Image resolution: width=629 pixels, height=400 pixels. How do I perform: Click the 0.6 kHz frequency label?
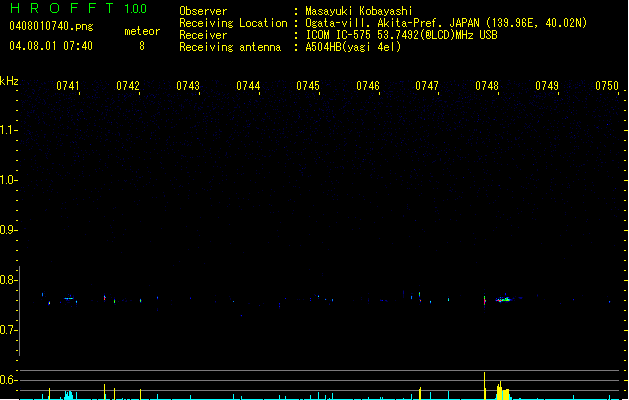click(x=8, y=380)
